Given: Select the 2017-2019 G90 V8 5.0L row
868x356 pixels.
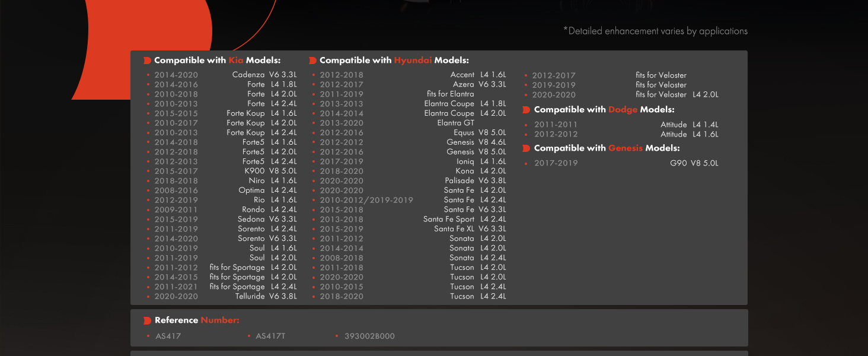Looking at the screenshot, I should click(623, 163).
